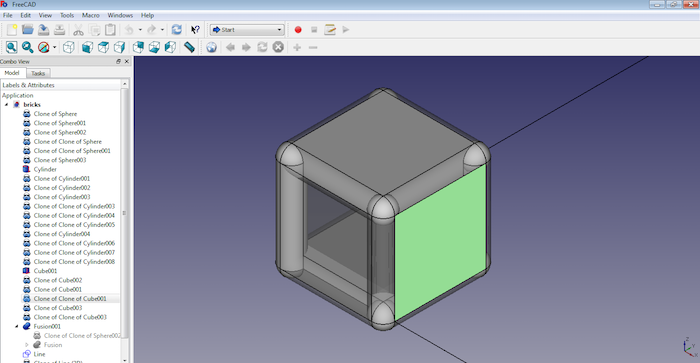Save the document with the toolbar icon
Image resolution: width=700 pixels, height=363 pixels.
tap(43, 30)
